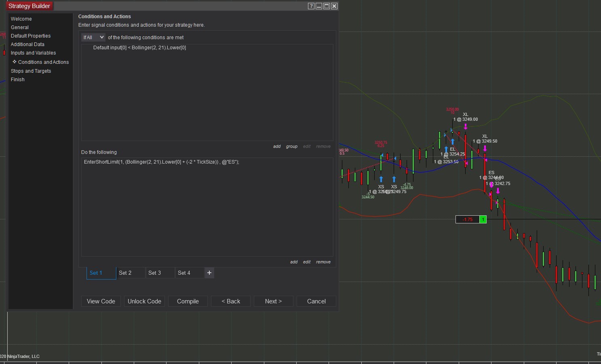The image size is (601, 364).
Task: Minimize the Strategy Builder window
Action: pos(318,6)
